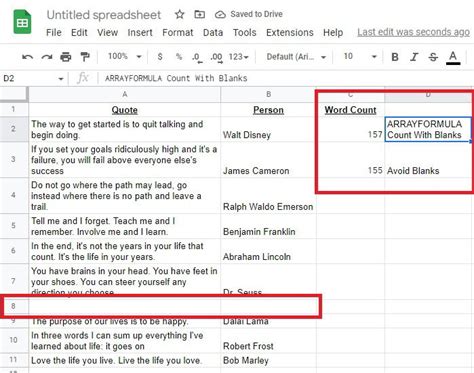
Task: Open the 'Last edit was seconds ago' link
Action: (413, 32)
